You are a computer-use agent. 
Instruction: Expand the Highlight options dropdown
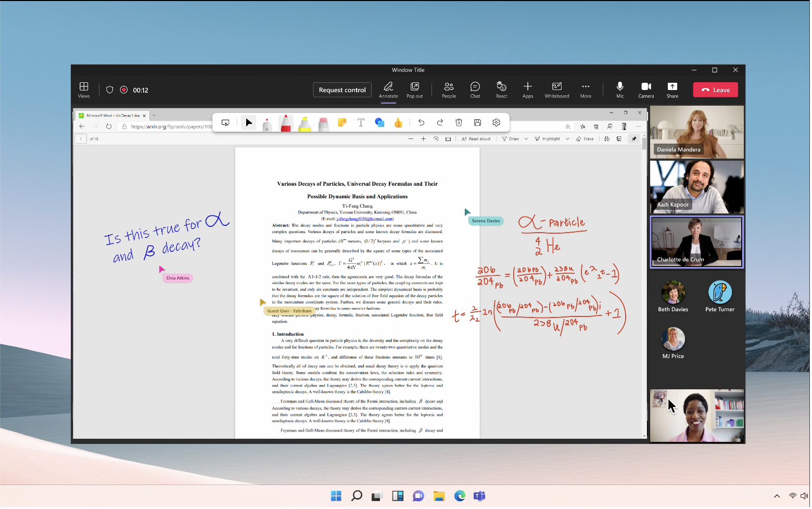567,139
